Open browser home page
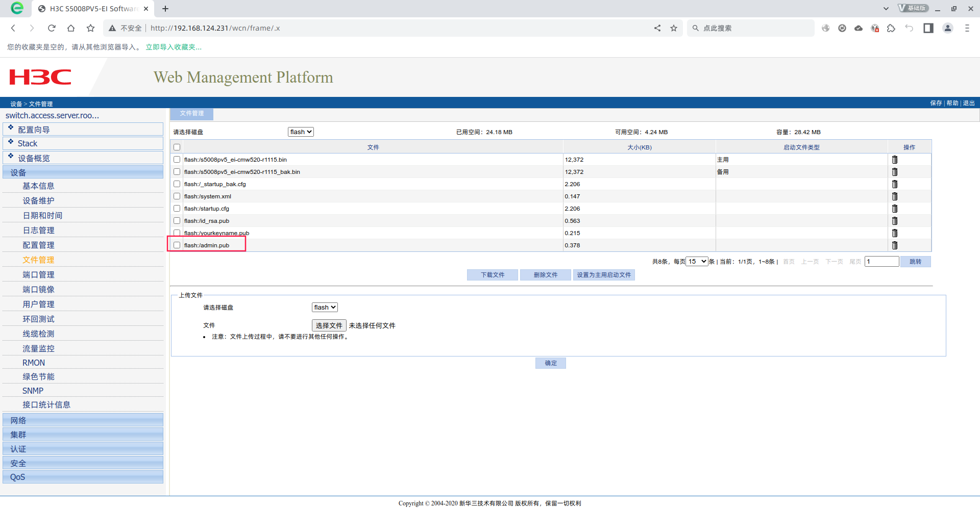980x510 pixels. pos(71,28)
